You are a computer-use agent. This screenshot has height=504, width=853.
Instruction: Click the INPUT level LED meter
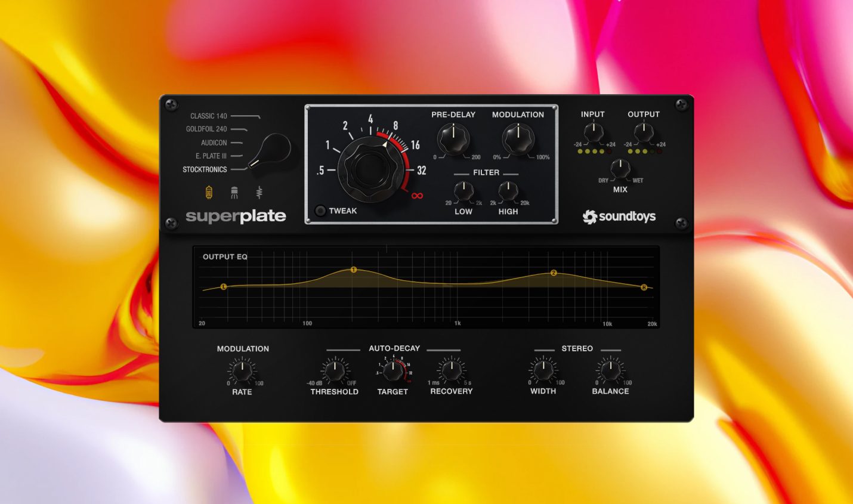(594, 151)
